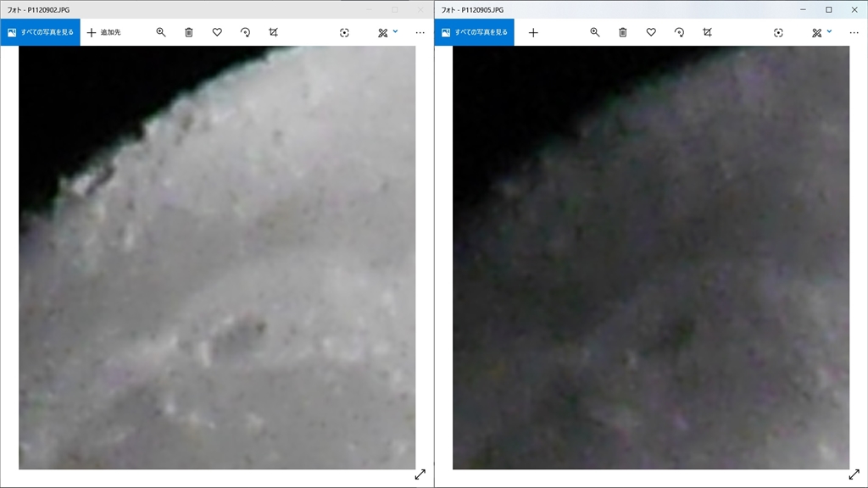Open more options menu in P1120905 window

coord(854,33)
